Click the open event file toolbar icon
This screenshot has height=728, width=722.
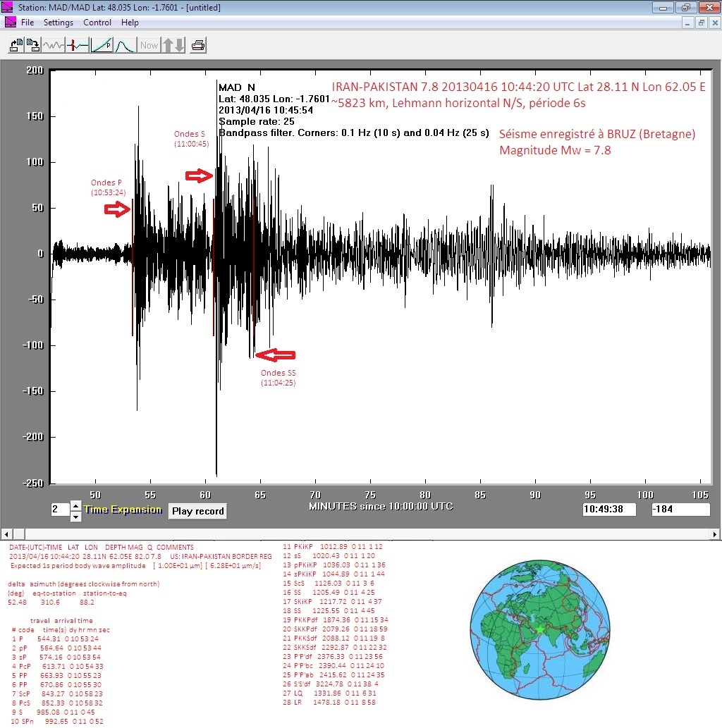pyautogui.click(x=16, y=46)
